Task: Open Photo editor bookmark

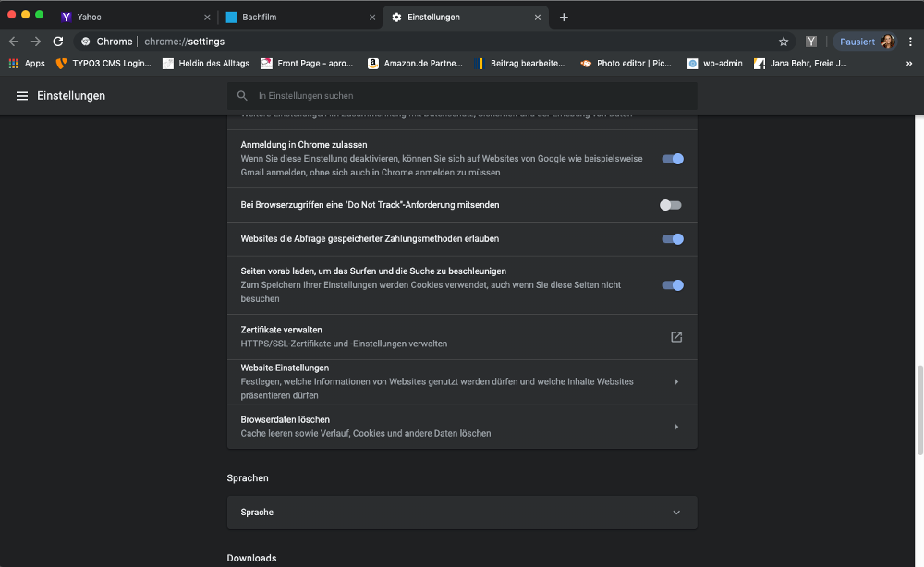Action: [x=626, y=63]
